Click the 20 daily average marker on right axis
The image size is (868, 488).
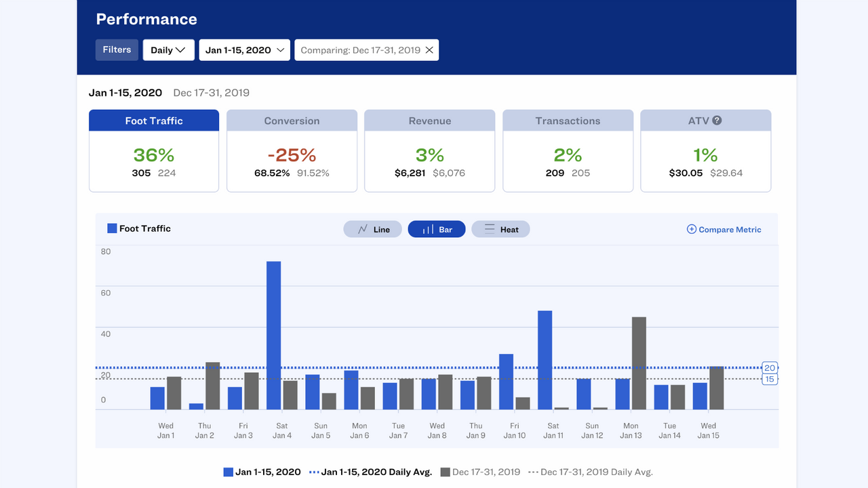click(x=770, y=368)
